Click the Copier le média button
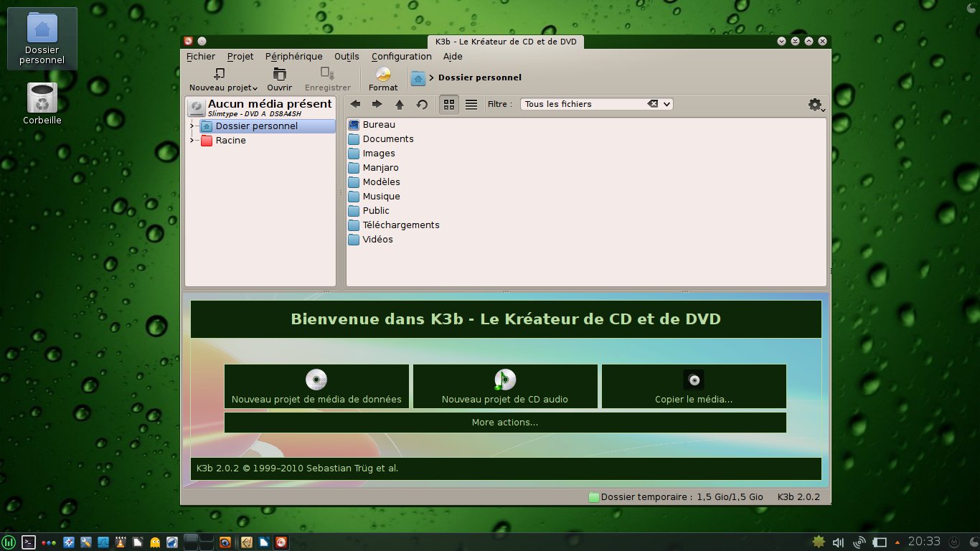 pyautogui.click(x=694, y=387)
